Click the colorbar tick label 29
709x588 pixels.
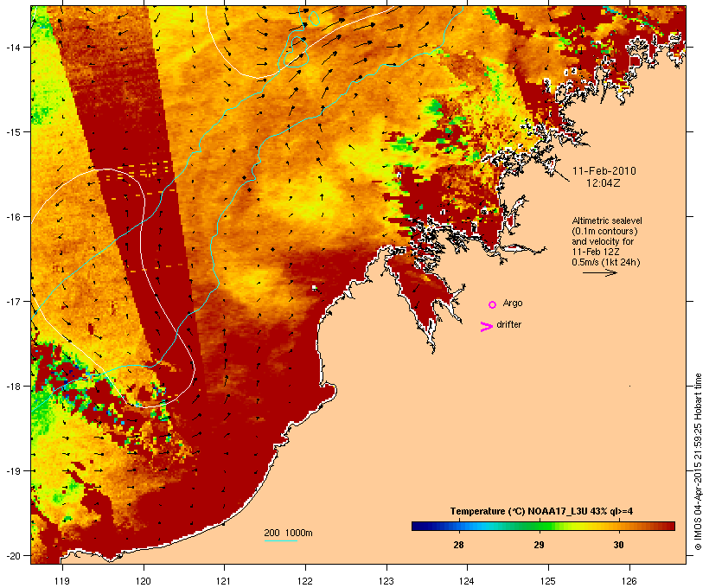[539, 545]
